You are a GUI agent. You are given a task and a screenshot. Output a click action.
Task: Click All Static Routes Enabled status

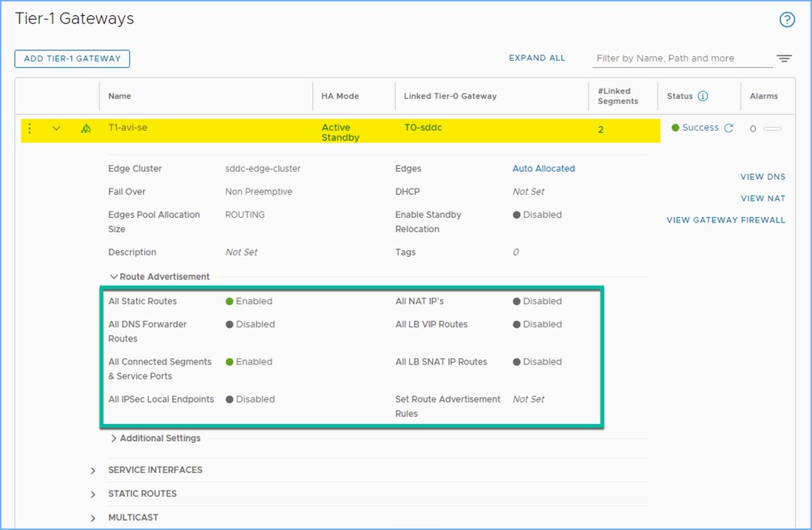coord(249,301)
